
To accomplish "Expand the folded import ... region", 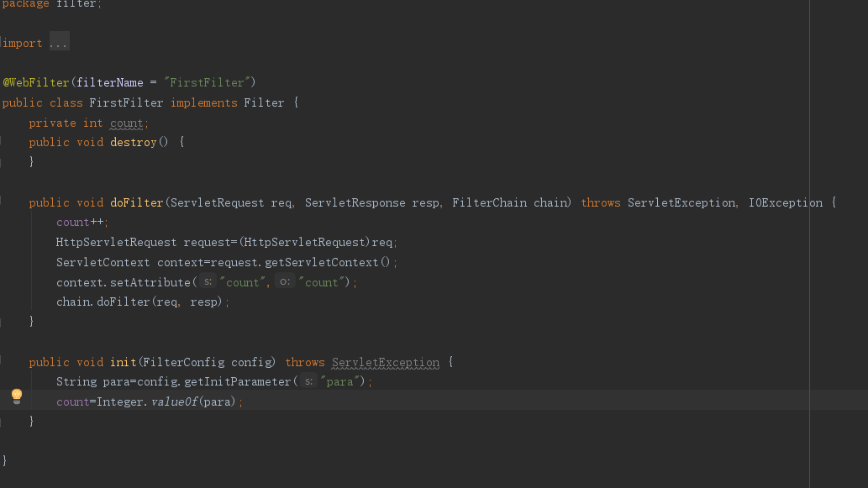I will click(x=59, y=43).
